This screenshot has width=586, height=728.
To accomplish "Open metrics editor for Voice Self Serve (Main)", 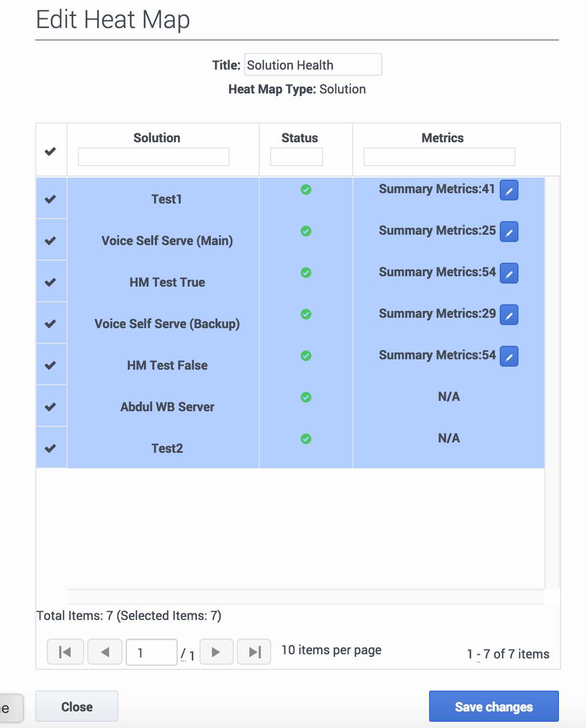I will coord(509,232).
